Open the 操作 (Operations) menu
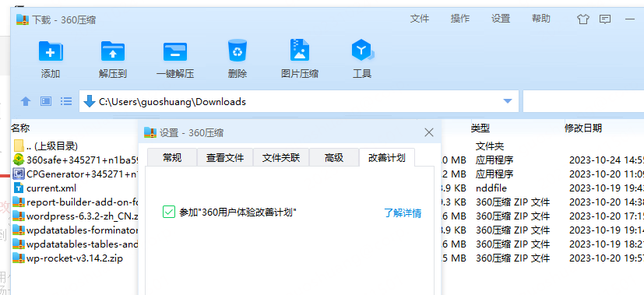The image size is (644, 295). coord(459,19)
